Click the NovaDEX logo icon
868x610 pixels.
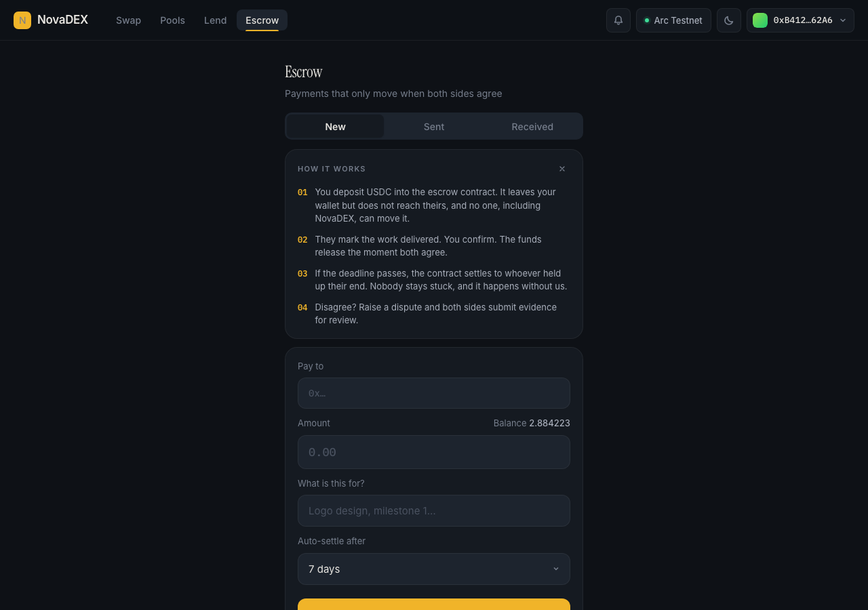pos(22,20)
